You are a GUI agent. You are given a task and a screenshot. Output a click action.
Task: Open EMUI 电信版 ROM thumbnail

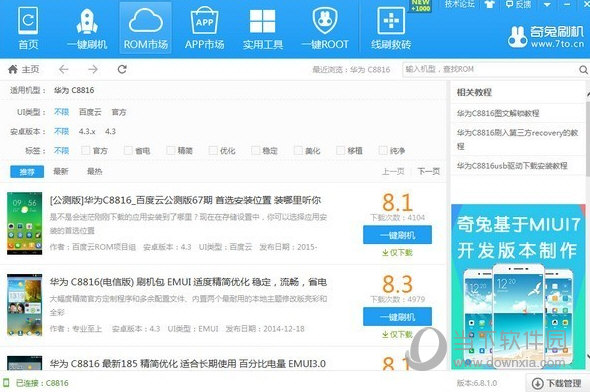(x=24, y=305)
